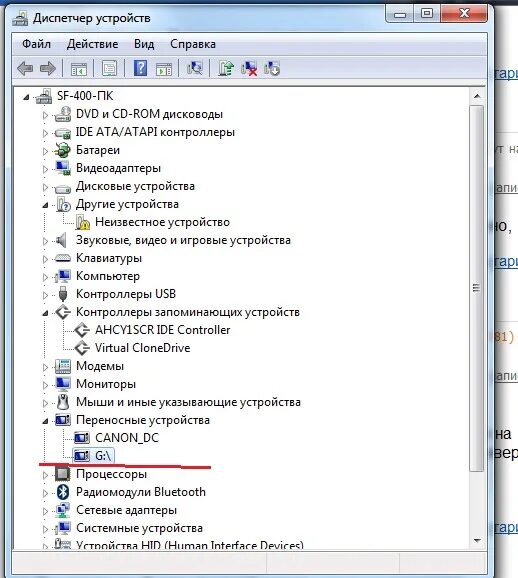Image resolution: width=518 pixels, height=578 pixels.
Task: Minimize the Диспетчер устройств window
Action: (400, 14)
